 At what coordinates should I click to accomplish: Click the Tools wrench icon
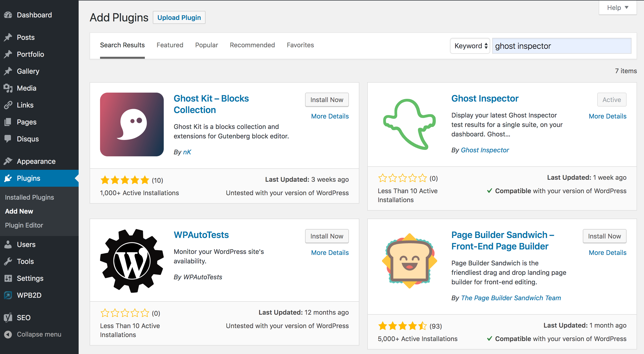click(8, 261)
